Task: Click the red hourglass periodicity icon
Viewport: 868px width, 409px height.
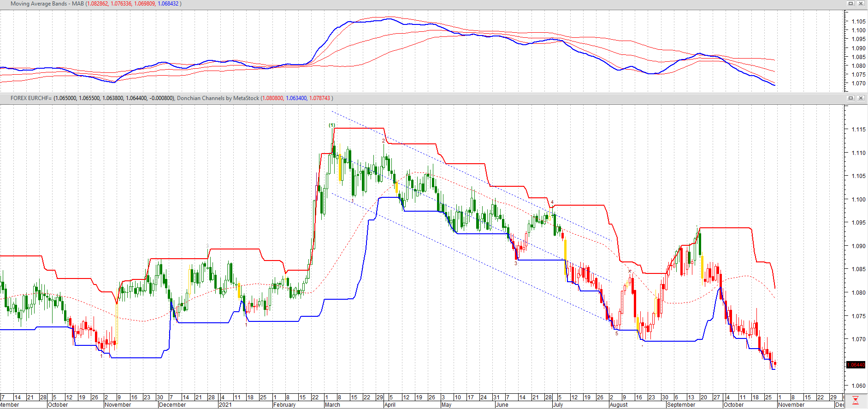Action: [856, 401]
